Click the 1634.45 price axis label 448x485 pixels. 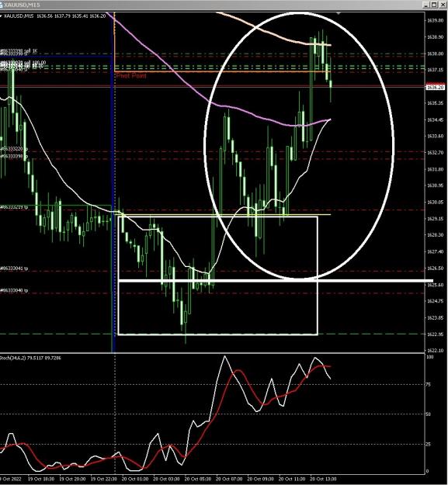point(435,120)
